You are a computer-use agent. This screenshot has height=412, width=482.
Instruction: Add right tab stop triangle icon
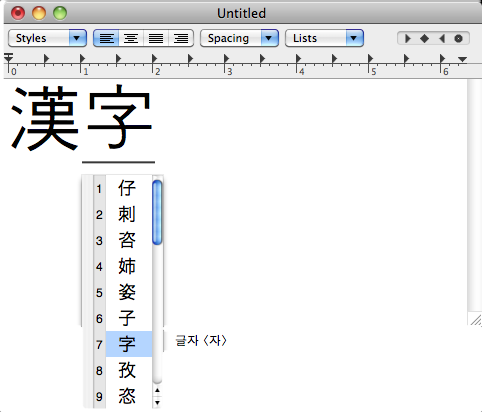[442, 39]
